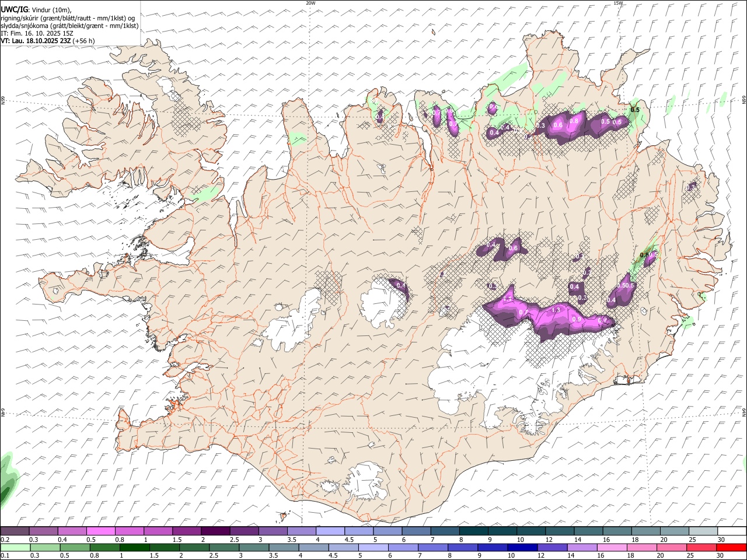Select the lower violet swatch between 14 and 16
Image resolution: width=747 pixels, height=560 pixels.
pyautogui.click(x=582, y=547)
